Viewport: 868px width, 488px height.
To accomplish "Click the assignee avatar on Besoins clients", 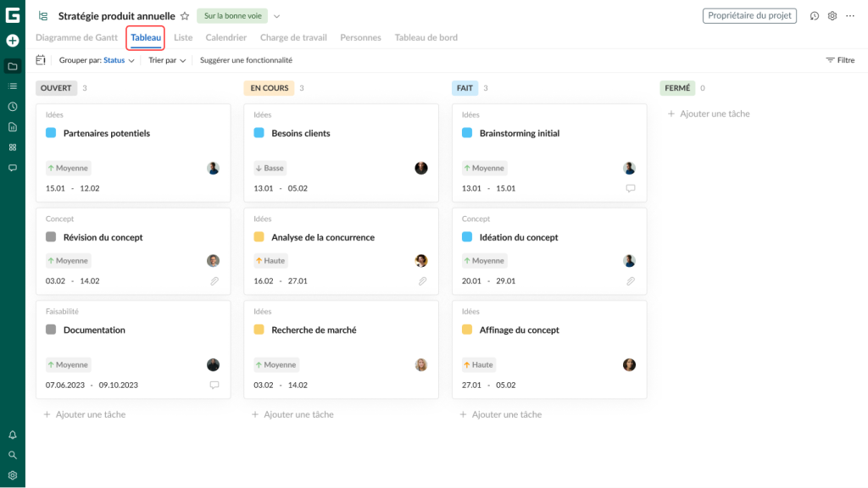I will (x=421, y=169).
